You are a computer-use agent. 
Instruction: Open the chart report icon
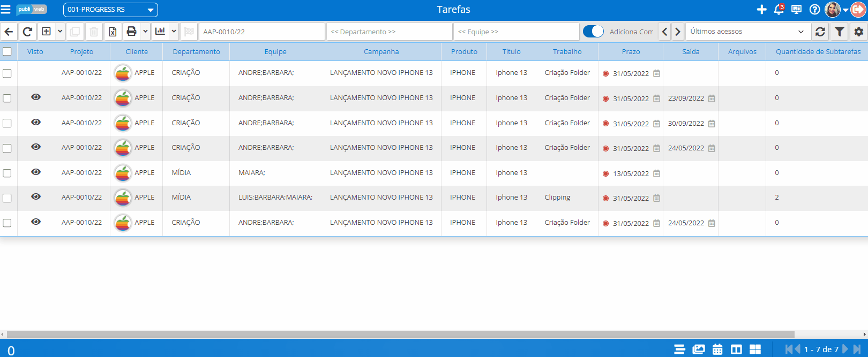pyautogui.click(x=160, y=32)
